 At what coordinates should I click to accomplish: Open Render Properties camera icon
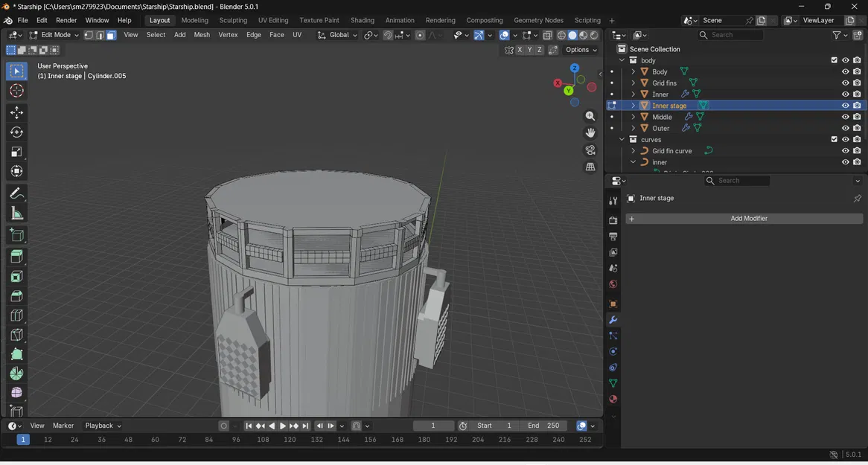(x=613, y=219)
